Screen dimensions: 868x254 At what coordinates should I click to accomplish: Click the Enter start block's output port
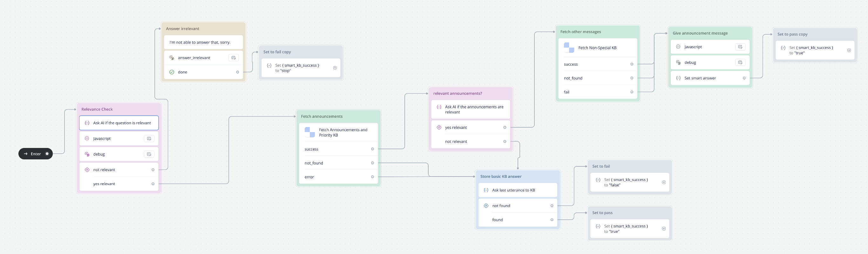pyautogui.click(x=47, y=154)
